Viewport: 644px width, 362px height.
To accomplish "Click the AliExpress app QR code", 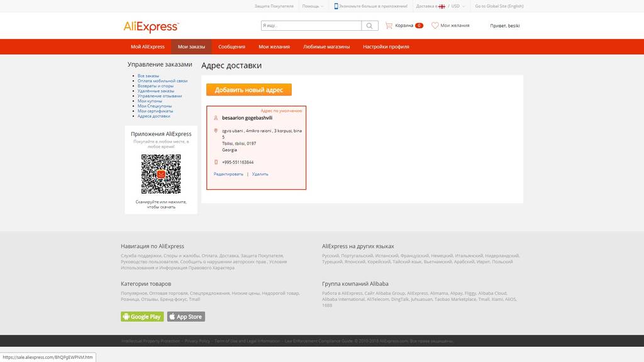I will pyautogui.click(x=161, y=174).
